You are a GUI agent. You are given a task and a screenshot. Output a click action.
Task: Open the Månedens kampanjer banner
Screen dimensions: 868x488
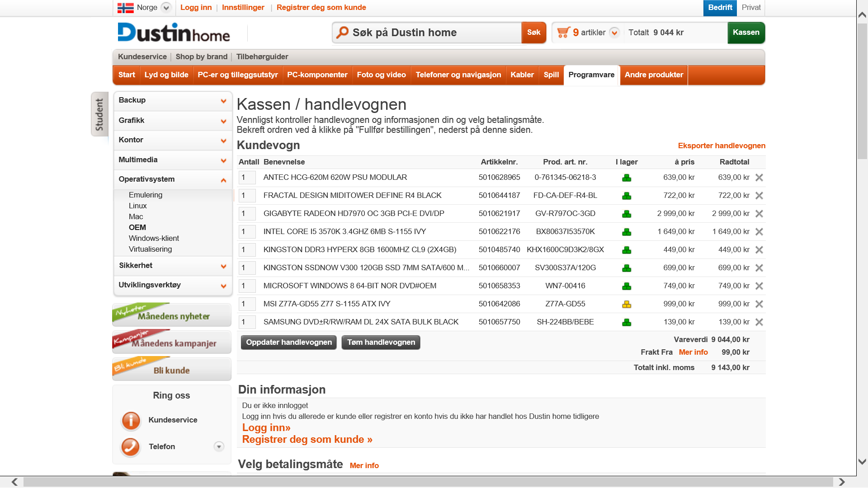pyautogui.click(x=172, y=342)
